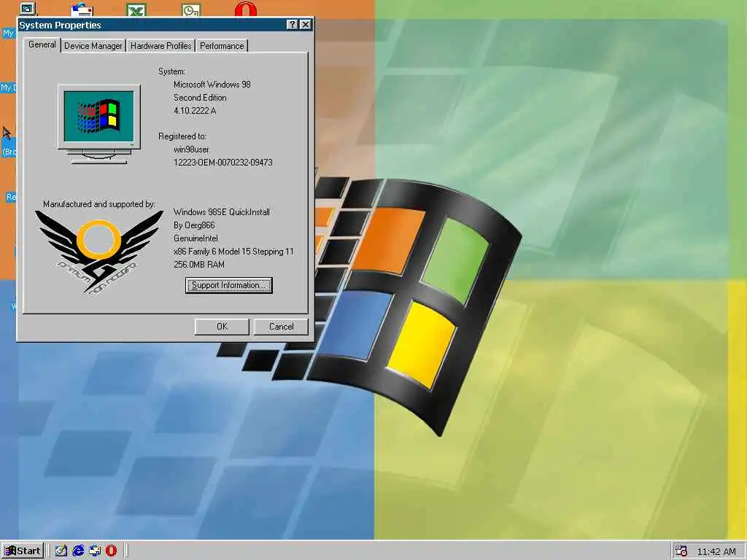Select the Performance tab
Viewport: 747px width, 560px height.
click(x=222, y=46)
